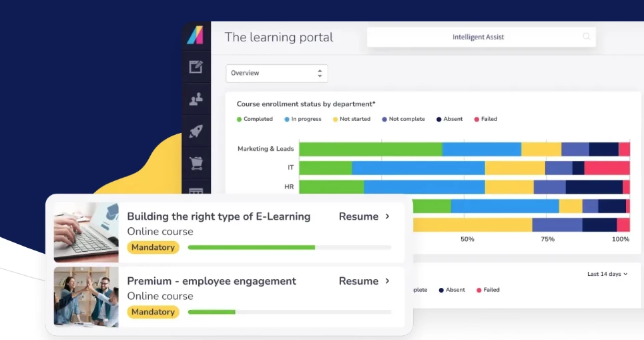
Task: Click the search magnifier icon
Action: (586, 37)
